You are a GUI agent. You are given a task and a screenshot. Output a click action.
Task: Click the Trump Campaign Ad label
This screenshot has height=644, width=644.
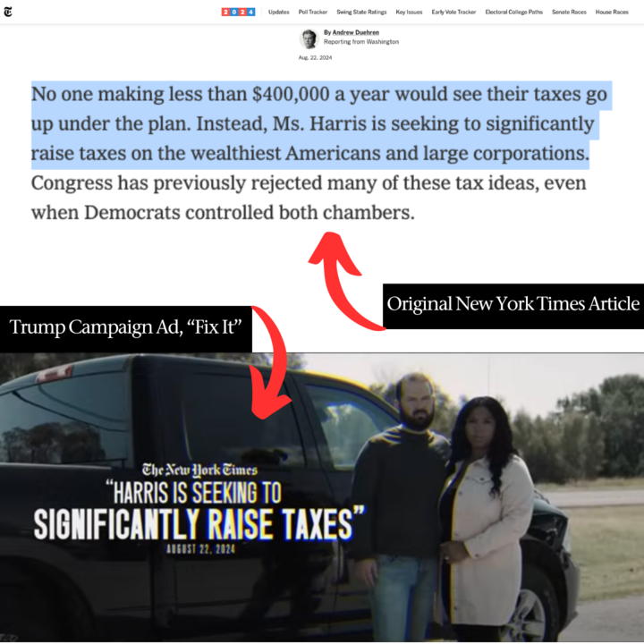point(126,328)
